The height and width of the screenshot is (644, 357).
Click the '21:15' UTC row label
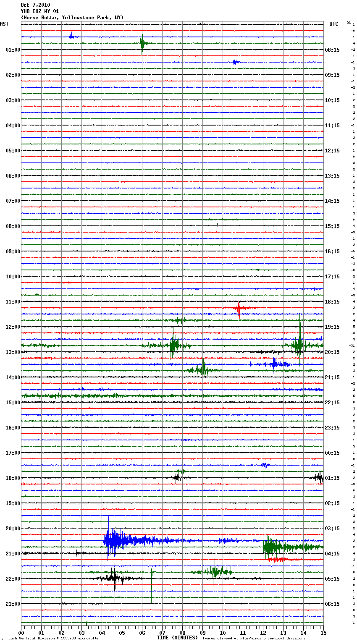point(332,377)
